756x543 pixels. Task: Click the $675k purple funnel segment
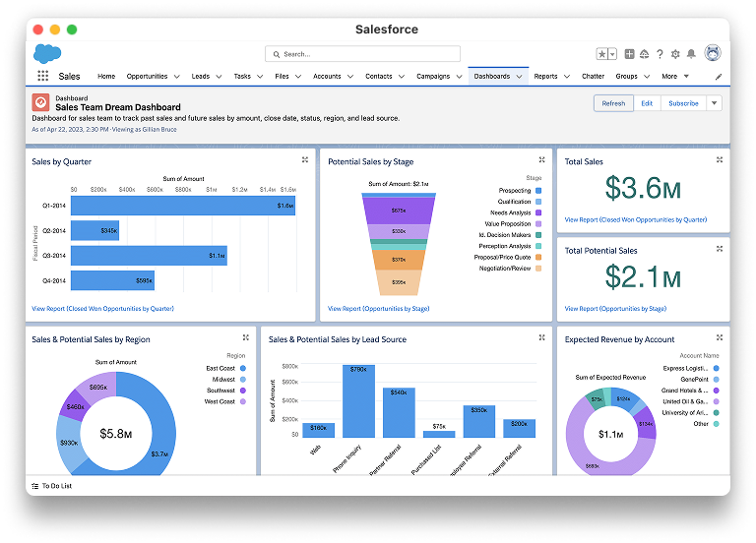tap(399, 211)
